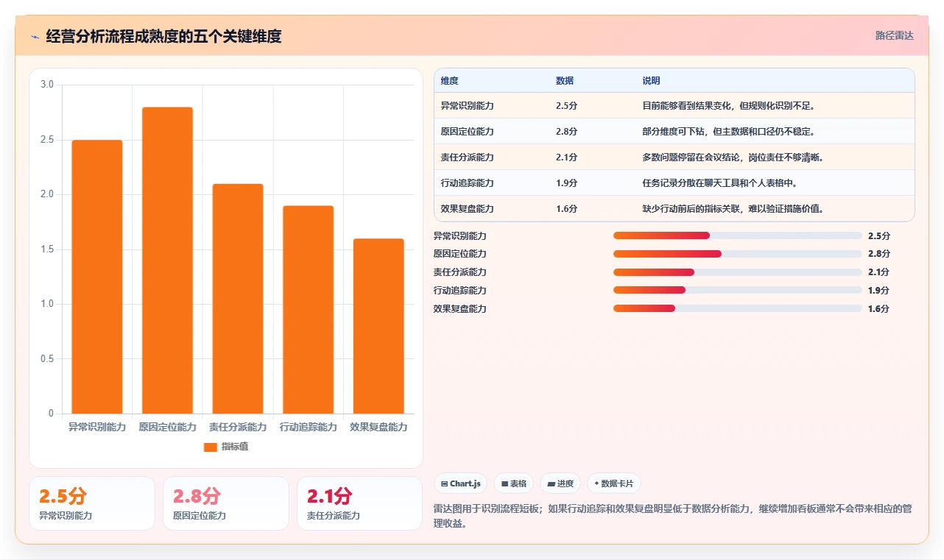Click description 任务记录分散在聊天工具和个人表格中
The height and width of the screenshot is (560, 944).
pyautogui.click(x=719, y=183)
